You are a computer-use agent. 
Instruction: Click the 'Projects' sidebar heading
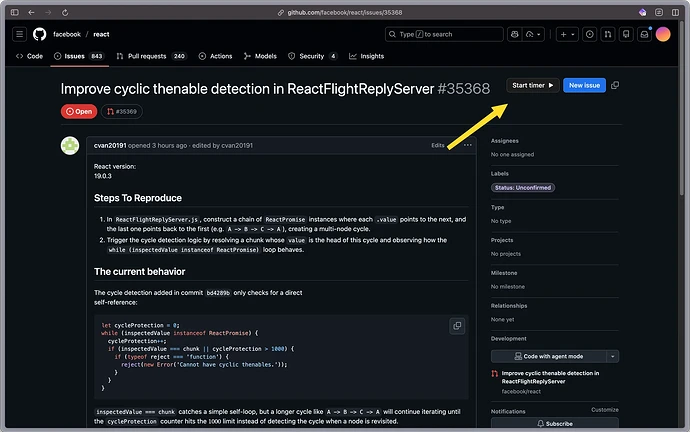[x=502, y=240]
